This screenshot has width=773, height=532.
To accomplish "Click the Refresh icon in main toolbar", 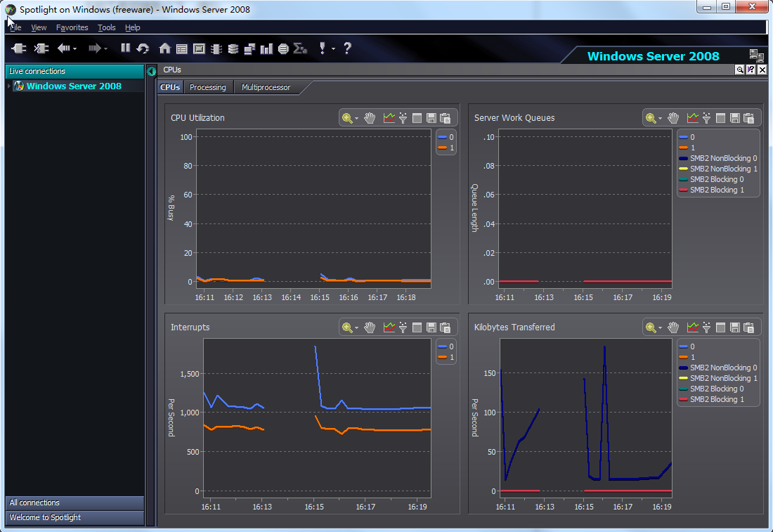I will 143,48.
